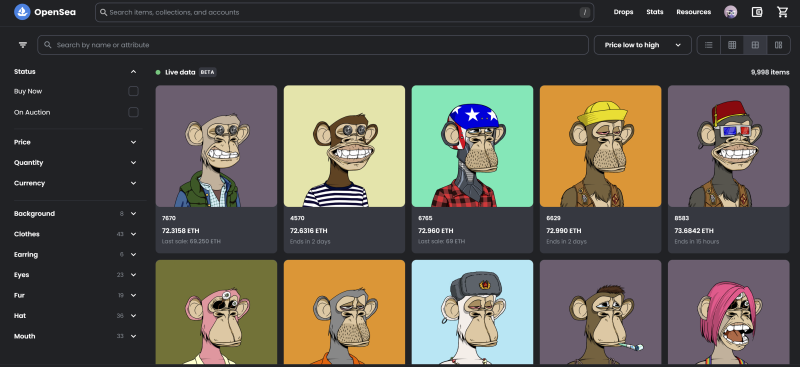Check the On Auction checkbox

[x=133, y=112]
